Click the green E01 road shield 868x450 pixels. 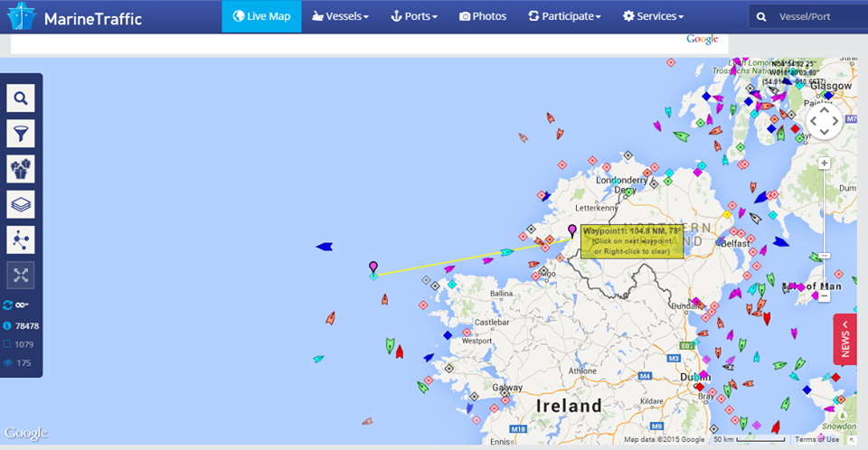[687, 345]
